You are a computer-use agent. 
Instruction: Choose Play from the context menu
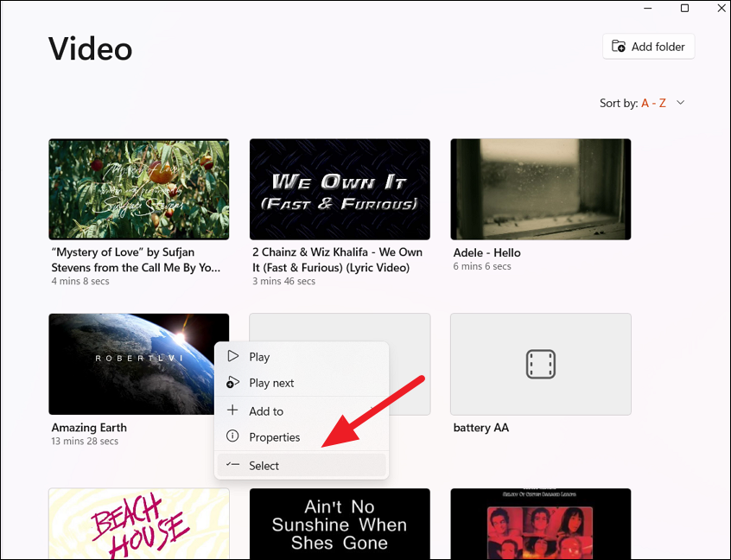tap(302, 357)
